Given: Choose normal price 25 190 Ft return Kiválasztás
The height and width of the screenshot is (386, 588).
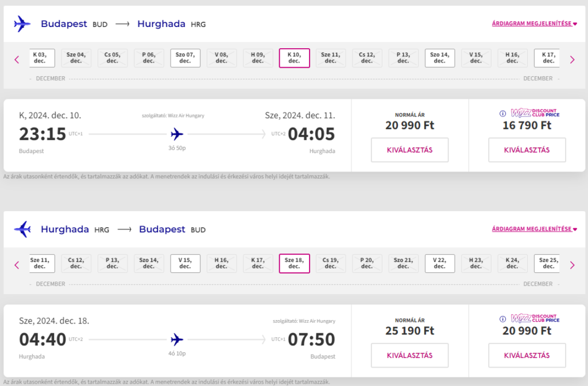Looking at the screenshot, I should (x=409, y=355).
